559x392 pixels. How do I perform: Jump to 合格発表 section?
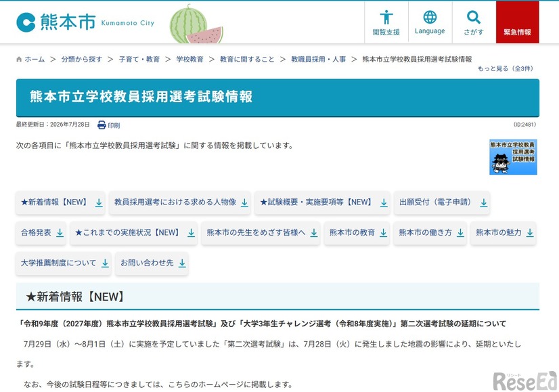coord(41,233)
